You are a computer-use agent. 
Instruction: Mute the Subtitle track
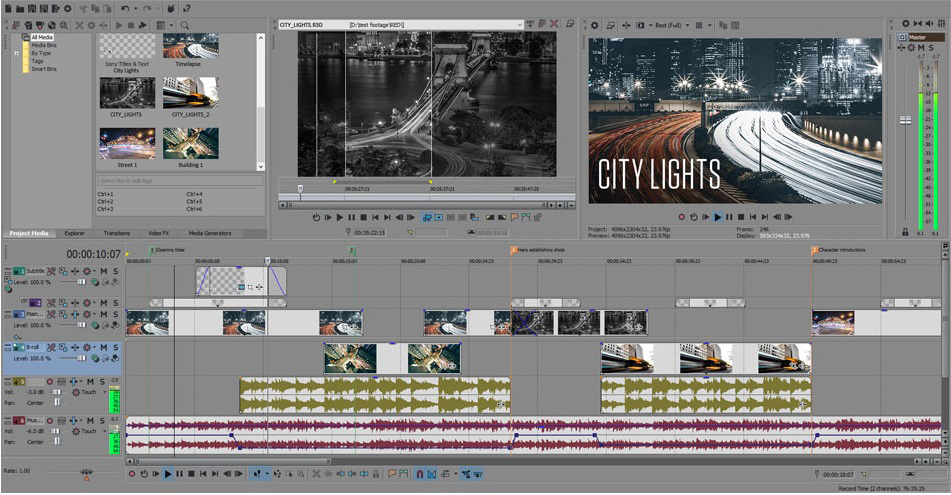coord(104,271)
